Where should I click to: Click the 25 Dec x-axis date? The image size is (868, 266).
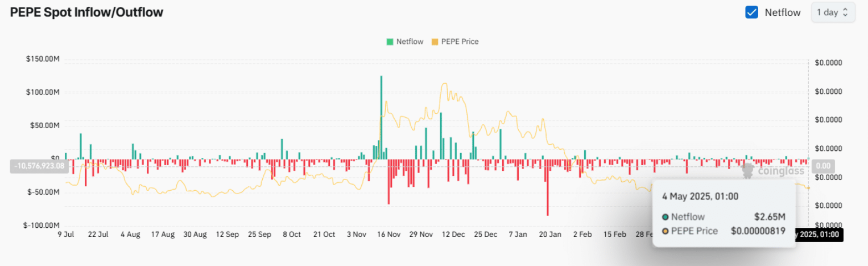(486, 234)
